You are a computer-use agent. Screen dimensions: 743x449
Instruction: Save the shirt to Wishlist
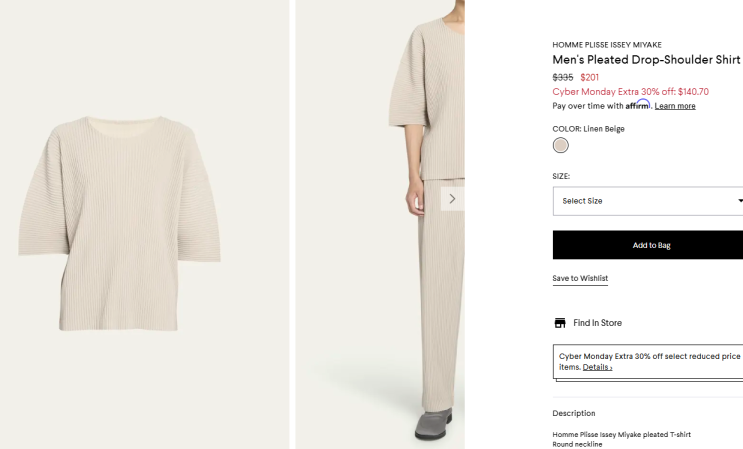pyautogui.click(x=580, y=278)
